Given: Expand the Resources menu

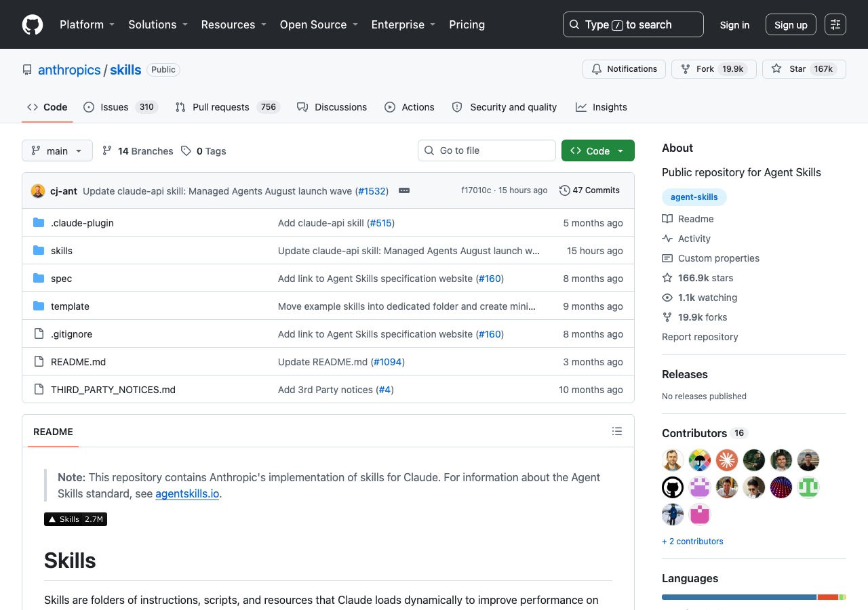Looking at the screenshot, I should point(233,24).
